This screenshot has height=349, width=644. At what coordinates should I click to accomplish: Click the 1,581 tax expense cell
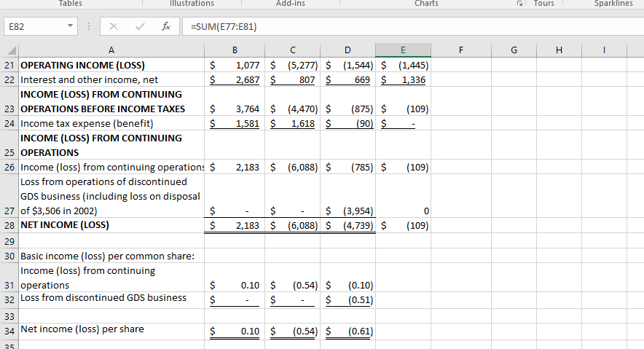235,123
